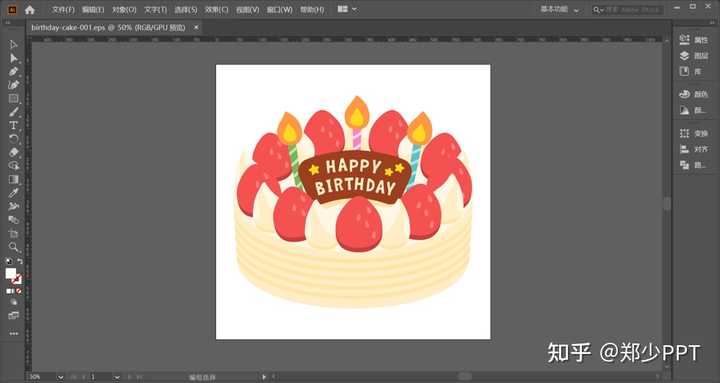The image size is (720, 383).
Task: Set color to None in toolbar
Action: coord(19,291)
